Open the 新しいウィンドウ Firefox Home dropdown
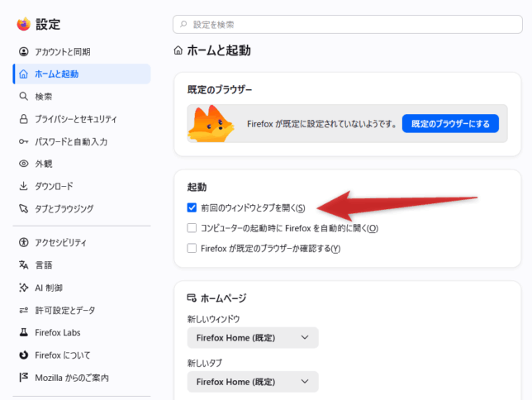This screenshot has width=532, height=400. coord(253,337)
